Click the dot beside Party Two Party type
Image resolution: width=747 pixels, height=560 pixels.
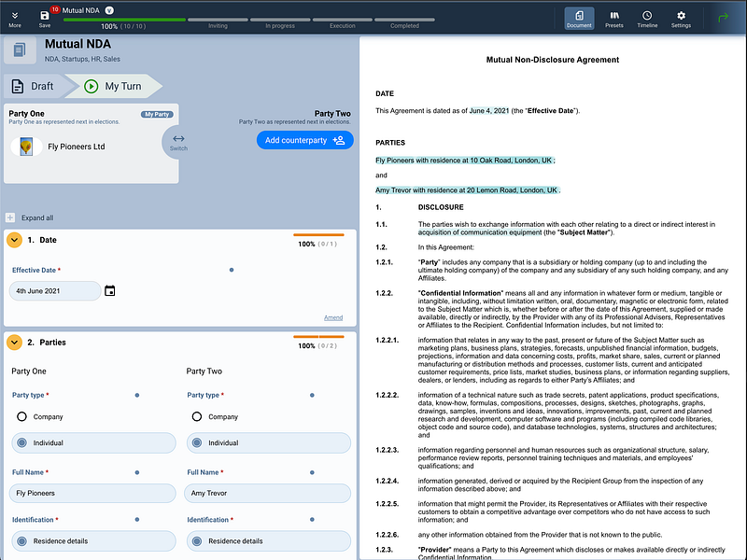(x=312, y=395)
